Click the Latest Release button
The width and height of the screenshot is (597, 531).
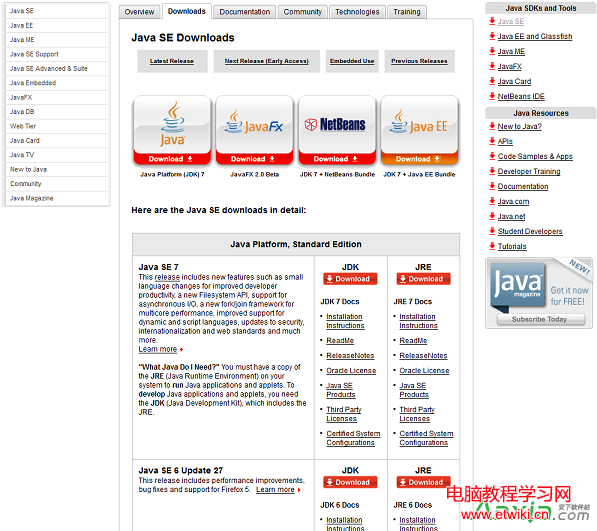click(172, 61)
